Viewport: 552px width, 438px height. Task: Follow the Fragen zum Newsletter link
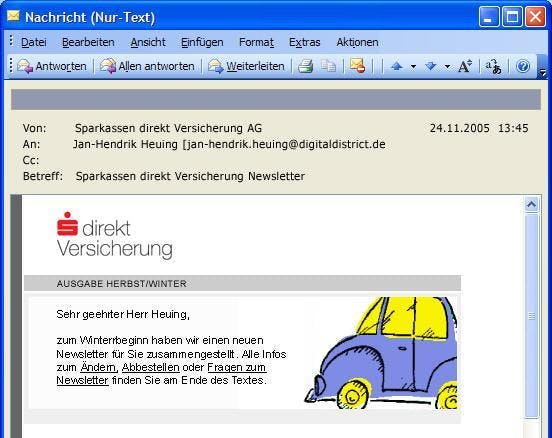[237, 367]
